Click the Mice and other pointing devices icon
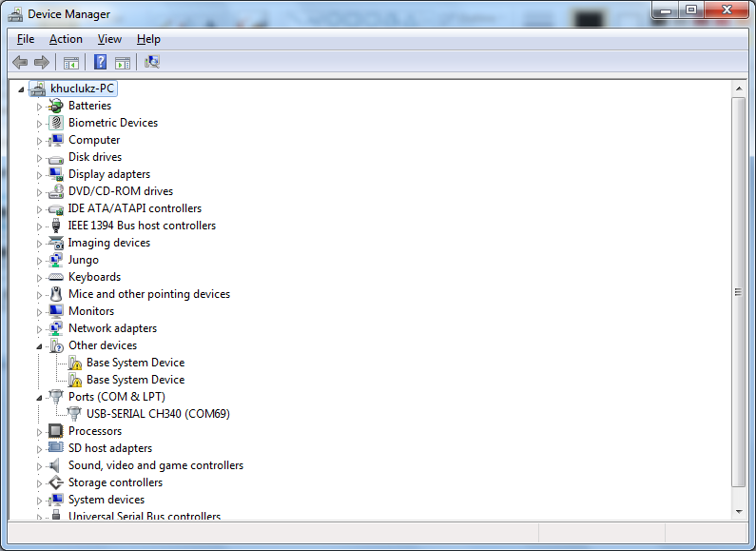The image size is (756, 551). [56, 294]
